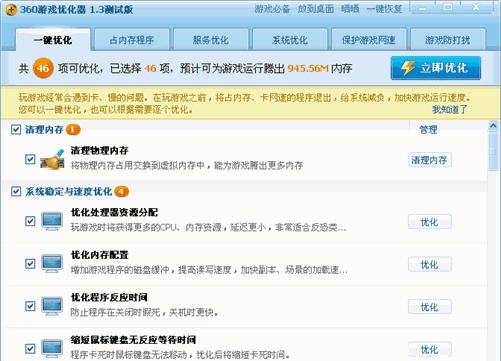The image size is (501, 361).
Task: Click the 945.56M memory value text
Action: coord(308,68)
